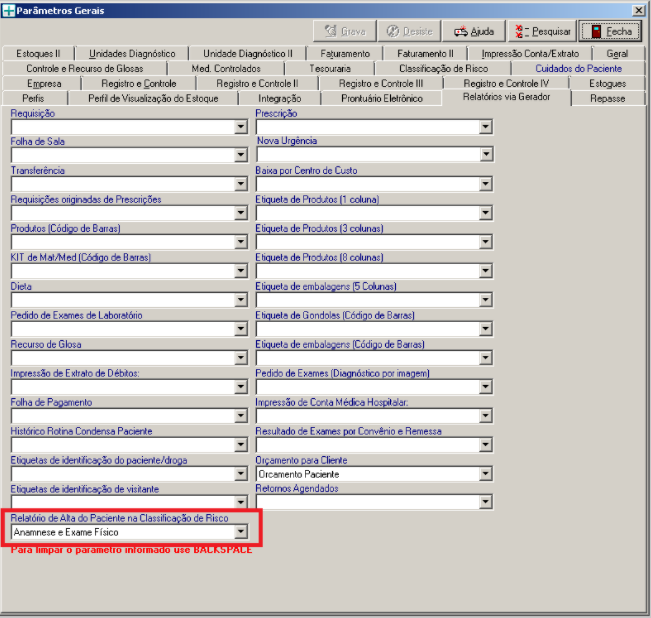Expand the Prescrição dropdown

tap(485, 126)
